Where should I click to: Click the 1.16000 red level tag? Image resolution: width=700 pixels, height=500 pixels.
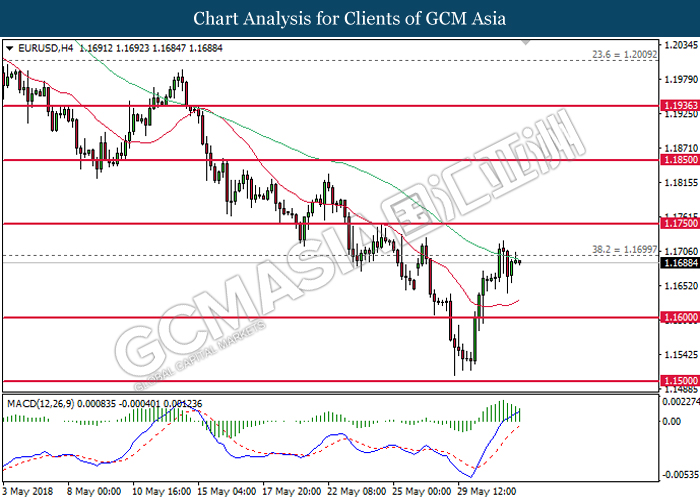(680, 317)
